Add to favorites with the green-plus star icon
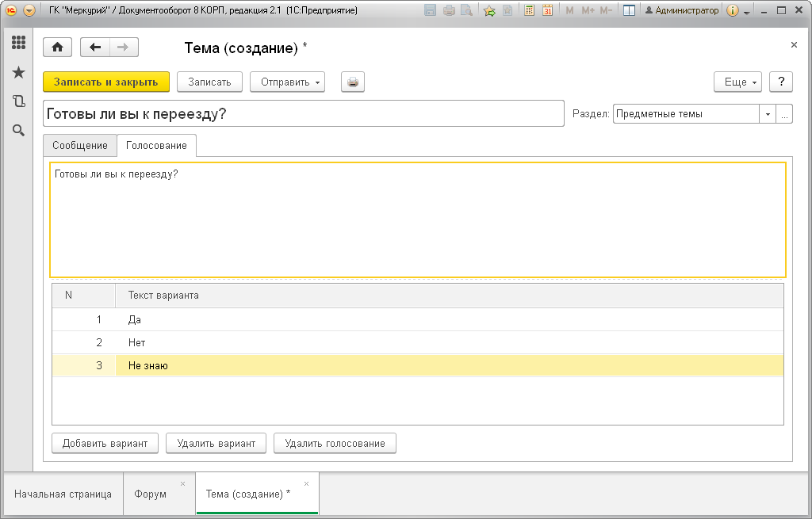 pos(489,10)
